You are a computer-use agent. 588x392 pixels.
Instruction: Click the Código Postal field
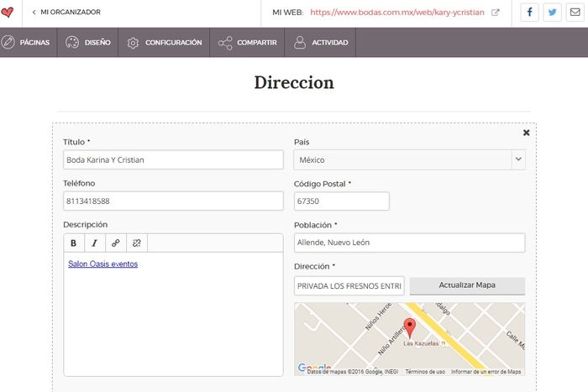pyautogui.click(x=342, y=201)
